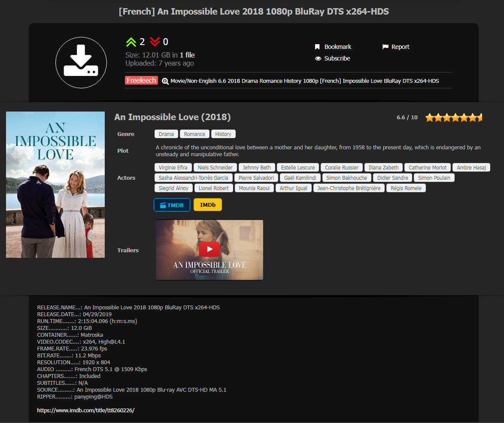Click actor tag Simon Poulain
The image size is (504, 423).
click(434, 178)
